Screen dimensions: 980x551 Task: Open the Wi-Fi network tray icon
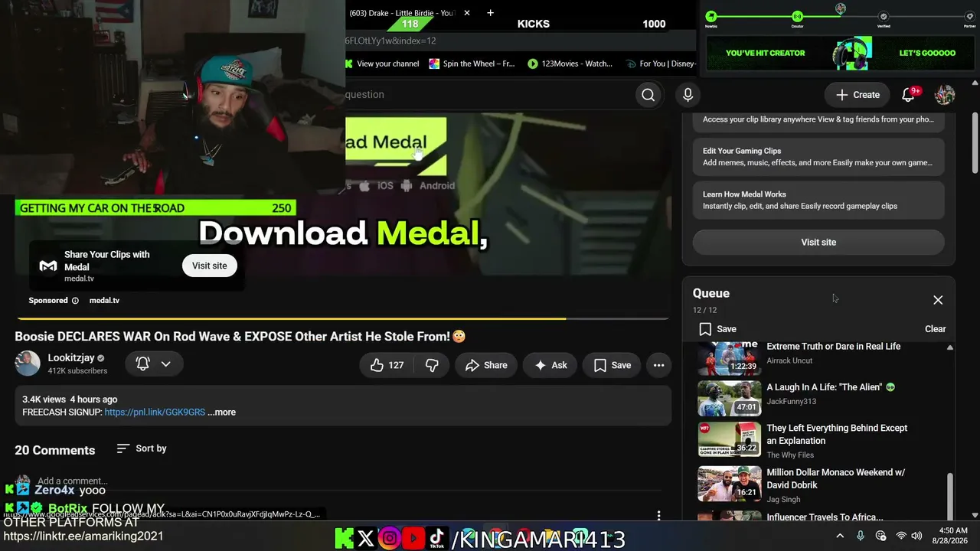click(901, 536)
